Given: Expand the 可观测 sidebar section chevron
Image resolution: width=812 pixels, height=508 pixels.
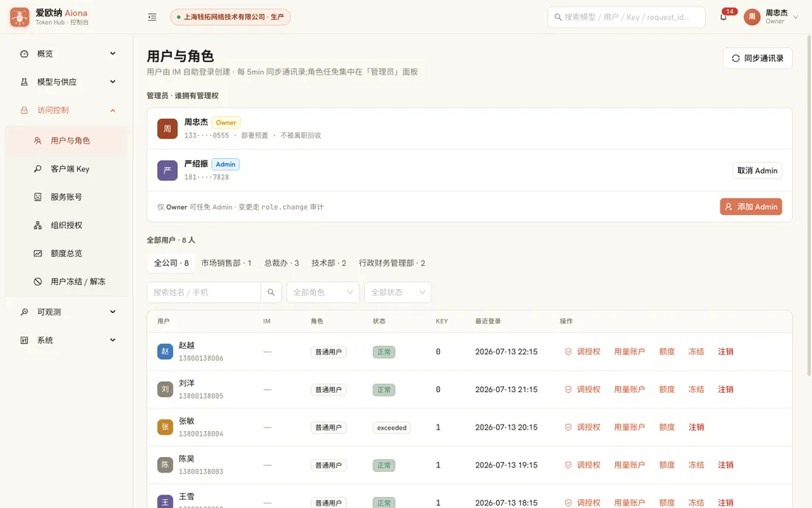Looking at the screenshot, I should pyautogui.click(x=113, y=312).
